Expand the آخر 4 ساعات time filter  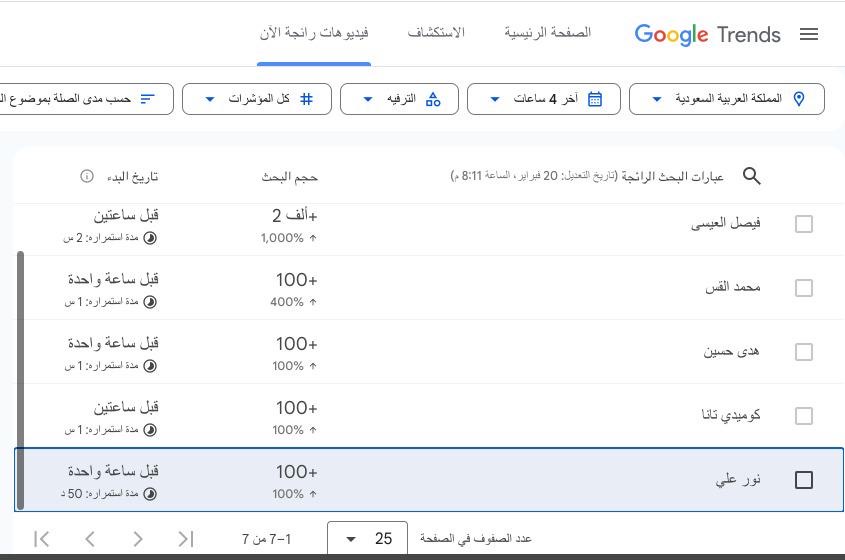[x=544, y=99]
